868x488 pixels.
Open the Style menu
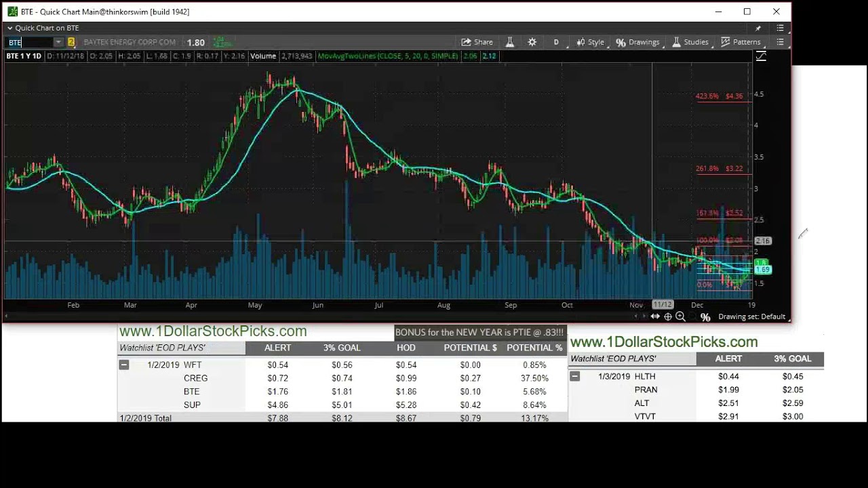coord(591,42)
